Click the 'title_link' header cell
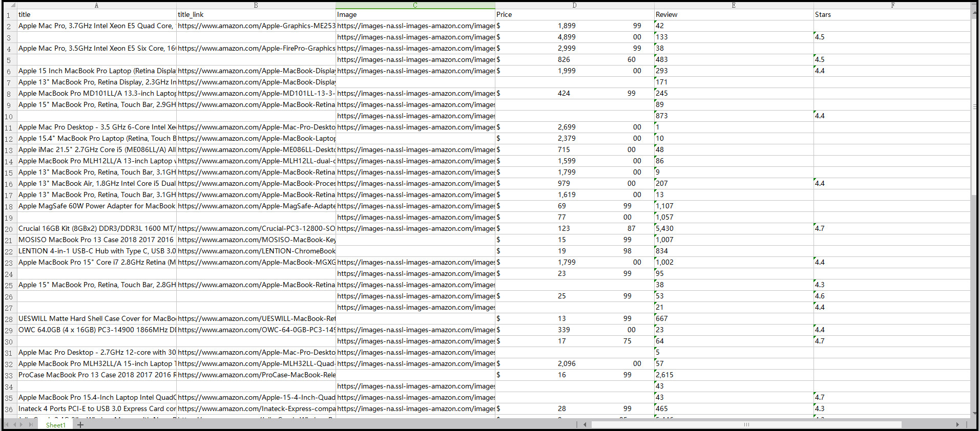Viewport: 980px width, 431px height. click(x=256, y=15)
